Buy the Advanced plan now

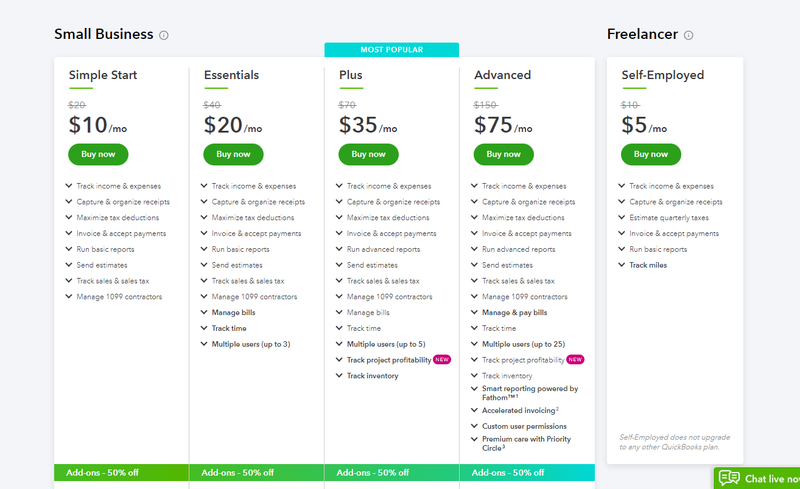click(504, 154)
